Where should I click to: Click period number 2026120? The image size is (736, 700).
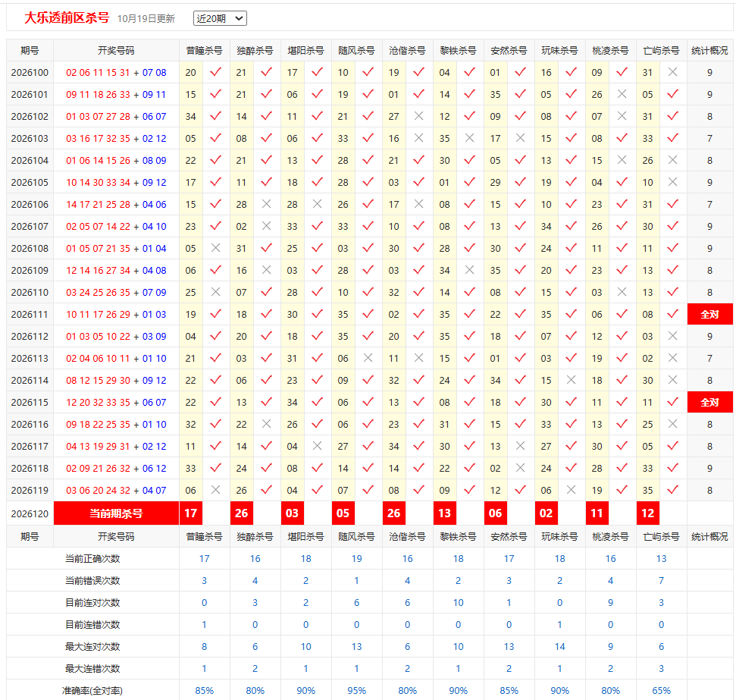point(30,514)
